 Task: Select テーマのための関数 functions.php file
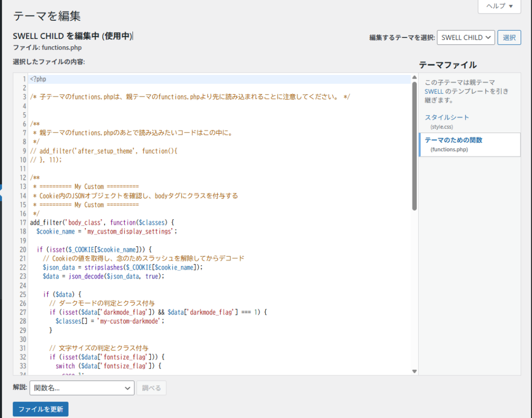[x=454, y=140]
